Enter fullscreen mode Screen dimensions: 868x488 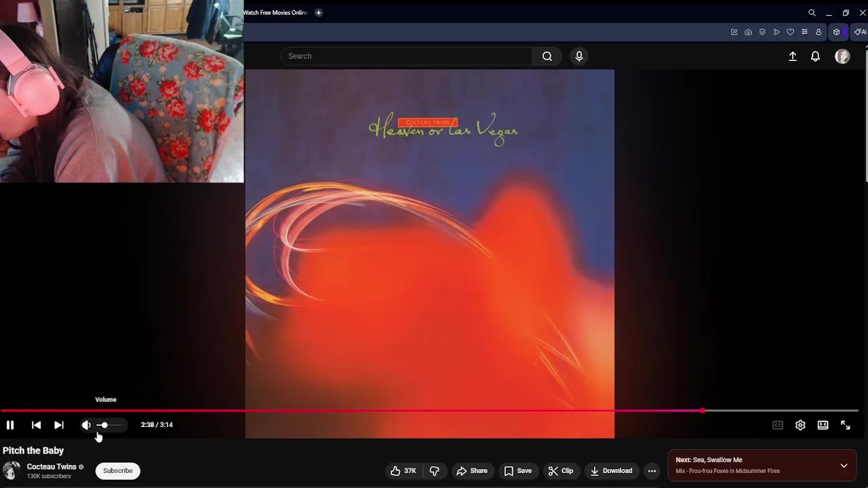tap(846, 425)
